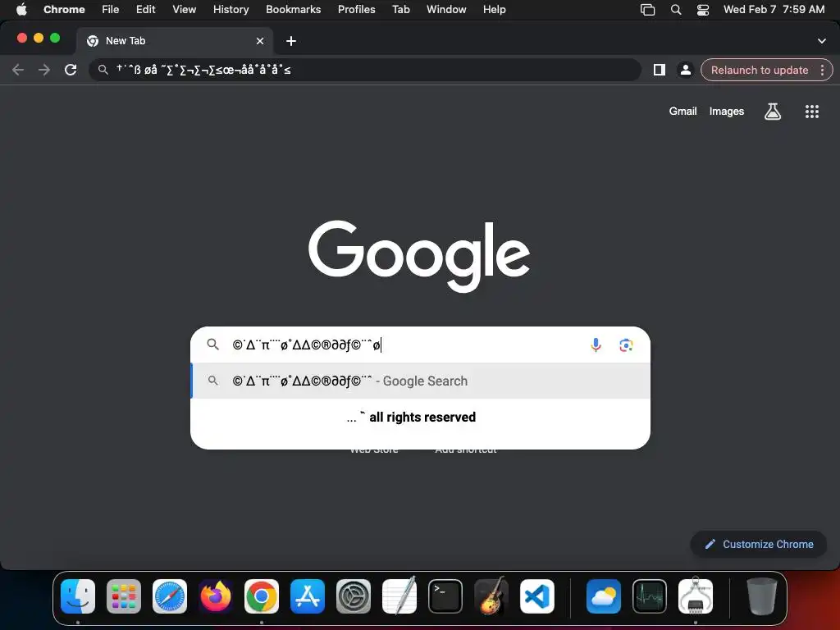The height and width of the screenshot is (630, 840).
Task: Reload the current page
Action: tap(71, 70)
